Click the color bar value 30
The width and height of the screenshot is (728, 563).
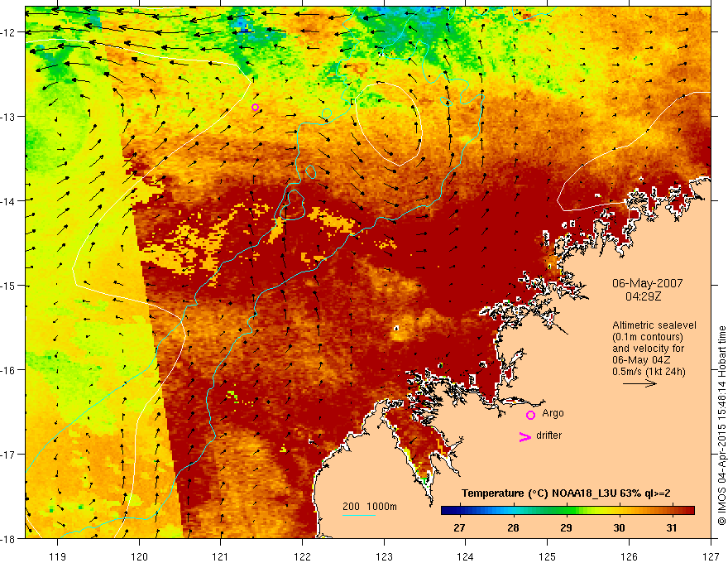[619, 528]
